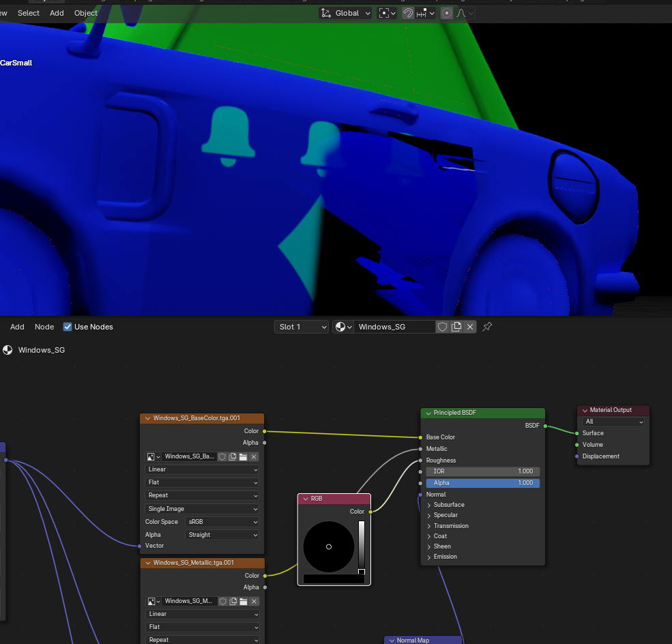The height and width of the screenshot is (644, 672).
Task: Expand the Emission panel
Action: (429, 557)
